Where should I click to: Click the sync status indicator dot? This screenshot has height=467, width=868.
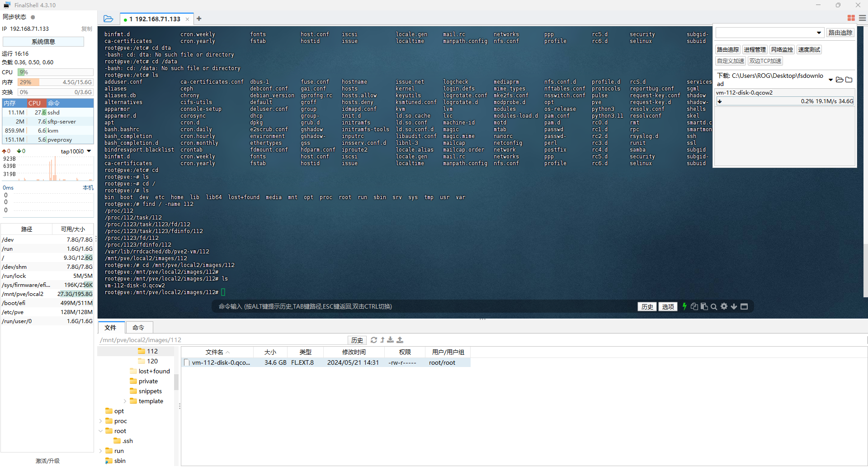(x=33, y=17)
